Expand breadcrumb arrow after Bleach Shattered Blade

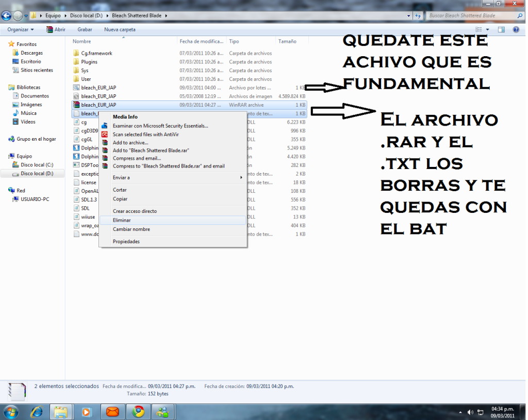166,15
